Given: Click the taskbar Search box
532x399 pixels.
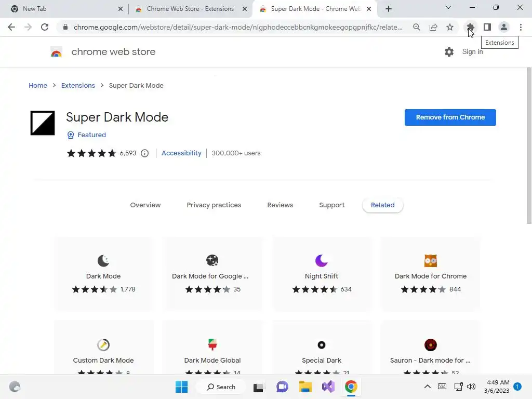Looking at the screenshot, I should [221, 387].
